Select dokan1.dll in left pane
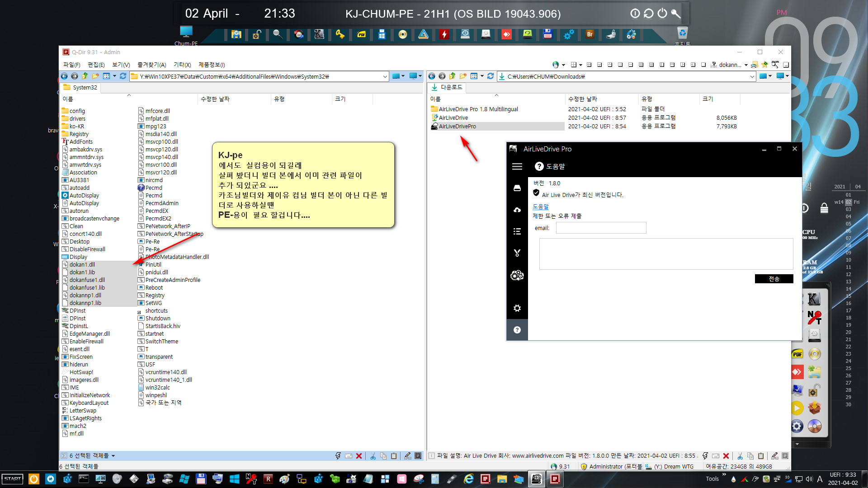 [x=82, y=265]
